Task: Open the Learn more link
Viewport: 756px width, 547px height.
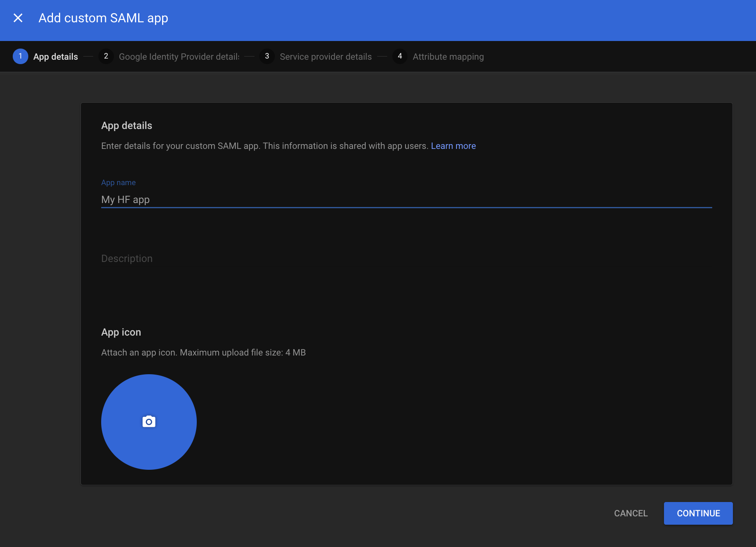Action: click(453, 146)
